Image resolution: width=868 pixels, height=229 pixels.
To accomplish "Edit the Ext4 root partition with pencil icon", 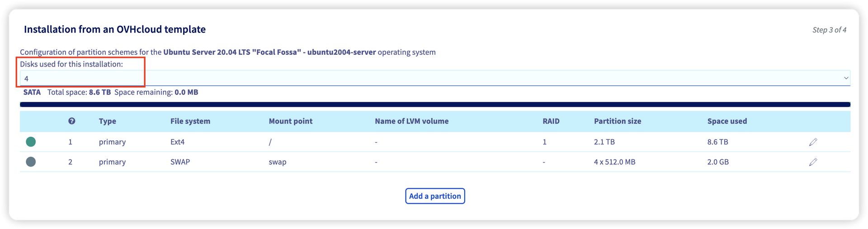I will [813, 142].
